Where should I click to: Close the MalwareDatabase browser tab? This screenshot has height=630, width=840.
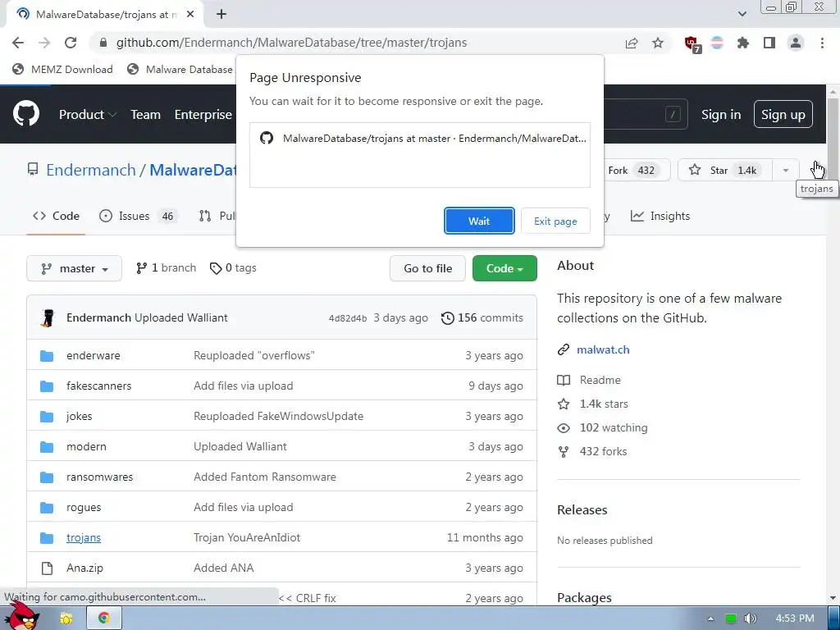(x=190, y=15)
